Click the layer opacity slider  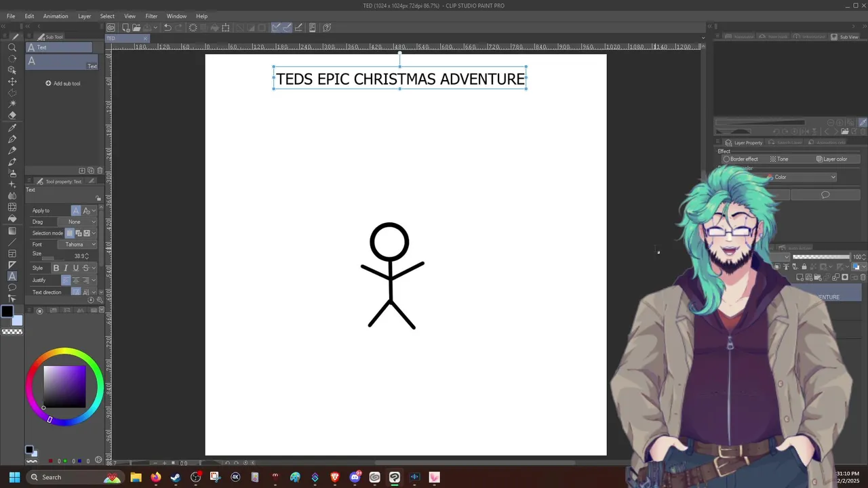pyautogui.click(x=821, y=257)
